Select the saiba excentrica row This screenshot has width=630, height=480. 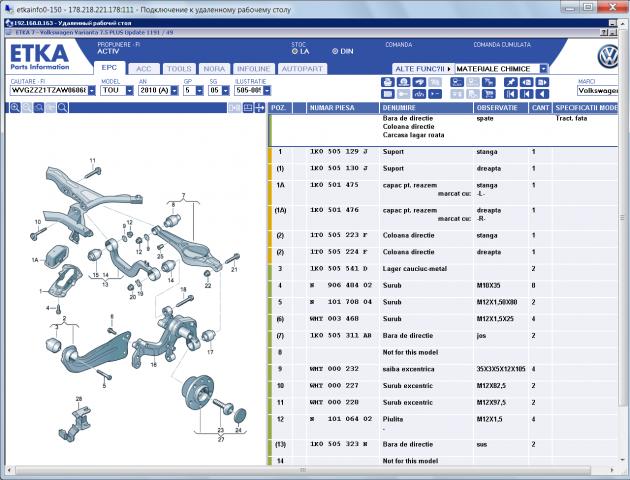442,369
